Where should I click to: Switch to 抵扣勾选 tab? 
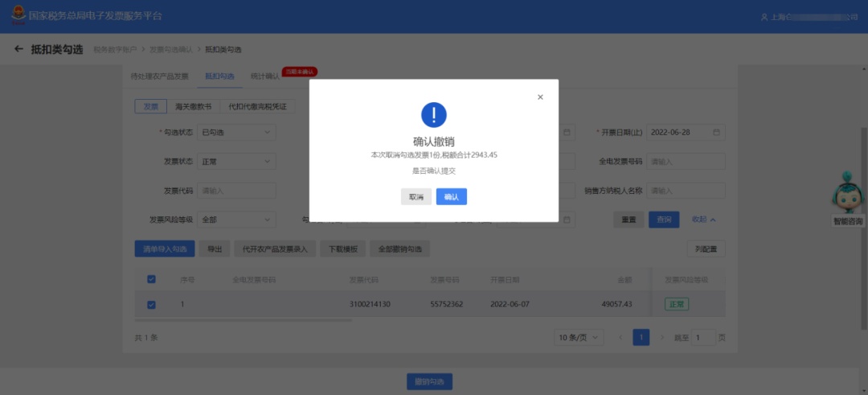(x=219, y=76)
